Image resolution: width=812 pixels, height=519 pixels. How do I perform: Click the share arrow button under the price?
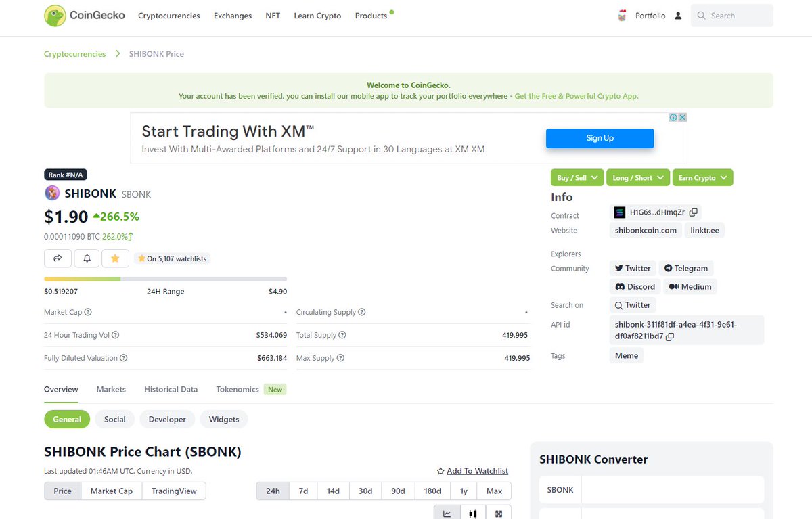click(58, 258)
